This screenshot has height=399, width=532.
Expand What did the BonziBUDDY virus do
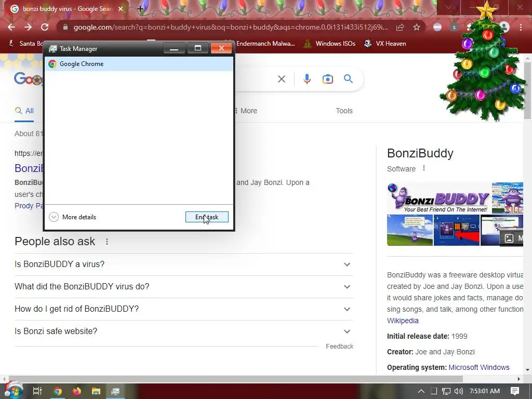[x=183, y=287]
